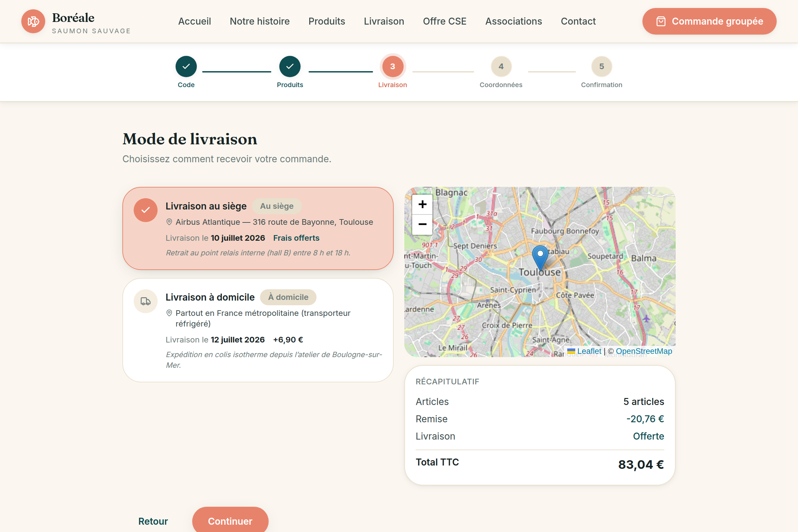Click the 12 juillet 2026 delivery date
Image resolution: width=798 pixels, height=532 pixels.
coord(238,340)
